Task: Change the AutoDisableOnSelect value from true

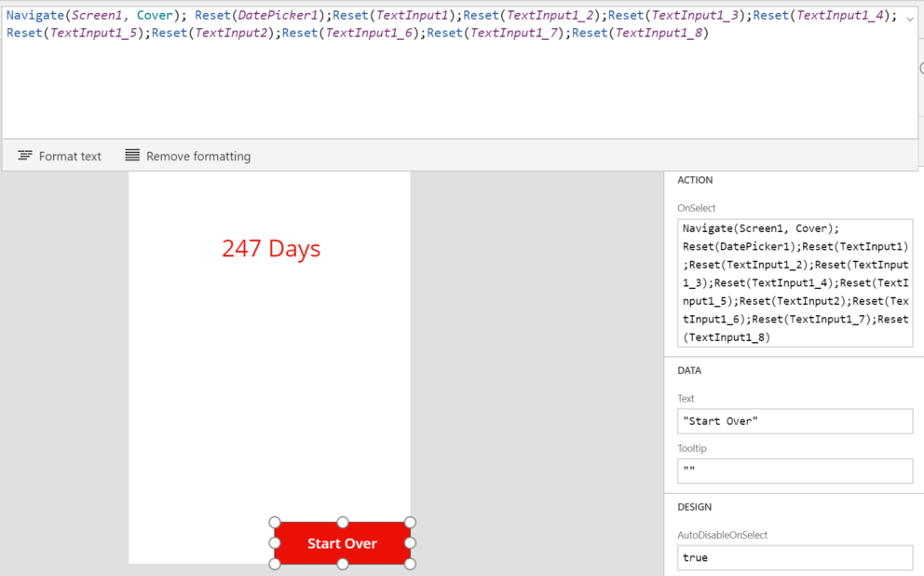Action: [794, 557]
